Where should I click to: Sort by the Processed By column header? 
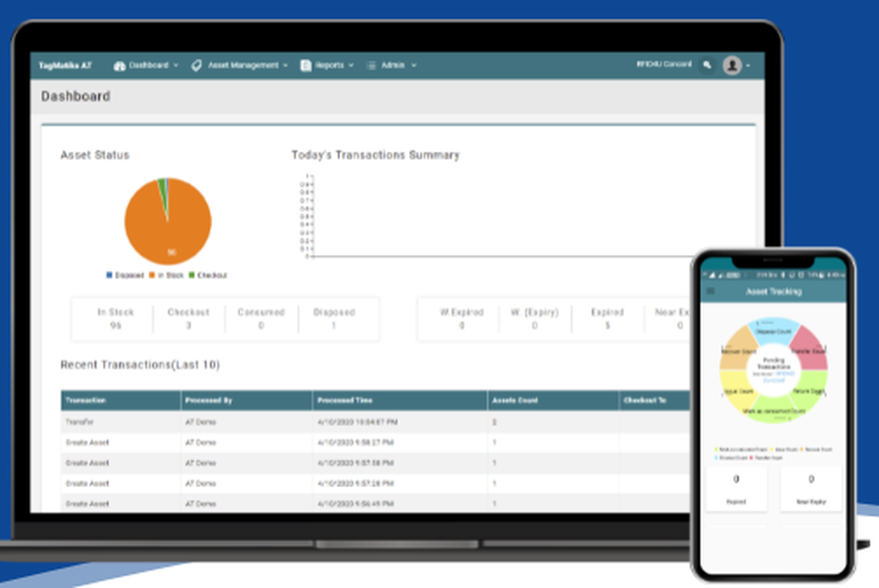pyautogui.click(x=247, y=400)
